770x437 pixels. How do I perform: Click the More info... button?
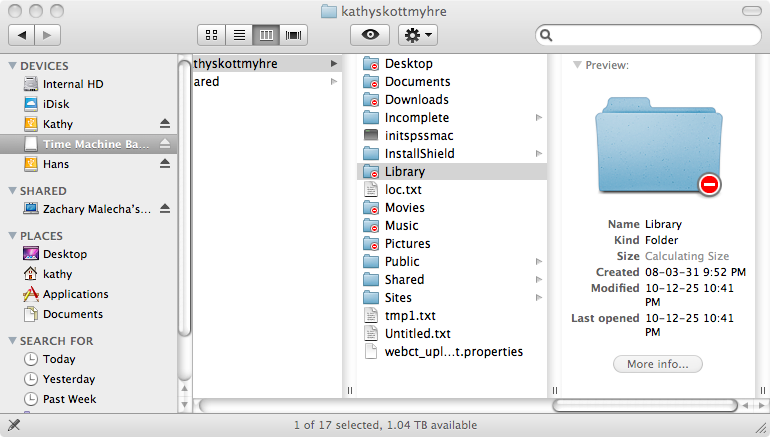pyautogui.click(x=658, y=364)
